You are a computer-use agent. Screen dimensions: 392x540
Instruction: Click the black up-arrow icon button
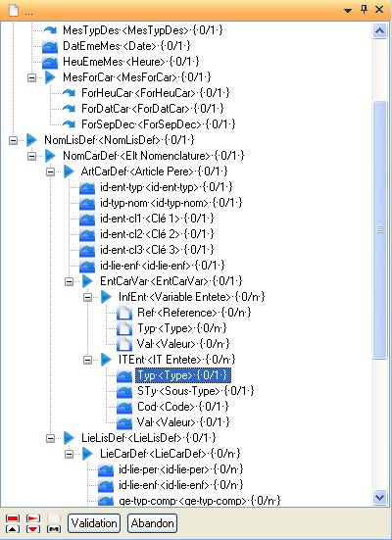tap(13, 528)
